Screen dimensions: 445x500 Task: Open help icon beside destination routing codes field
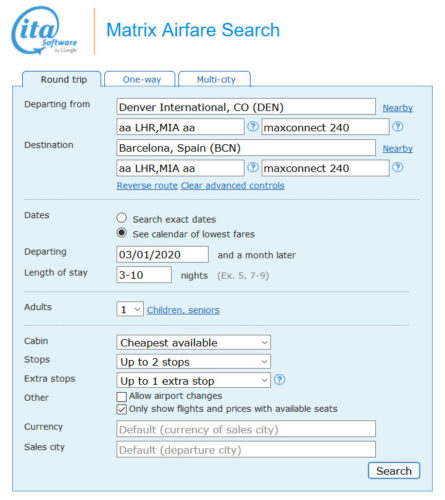253,167
